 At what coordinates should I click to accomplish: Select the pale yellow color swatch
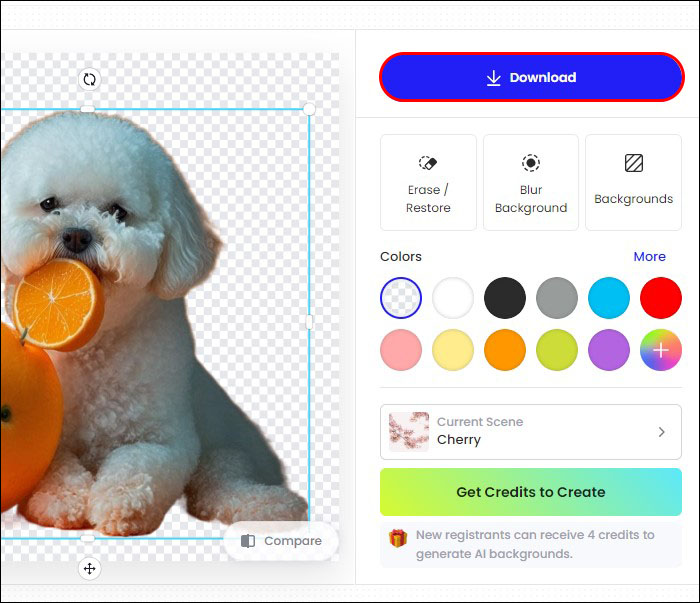[453, 350]
